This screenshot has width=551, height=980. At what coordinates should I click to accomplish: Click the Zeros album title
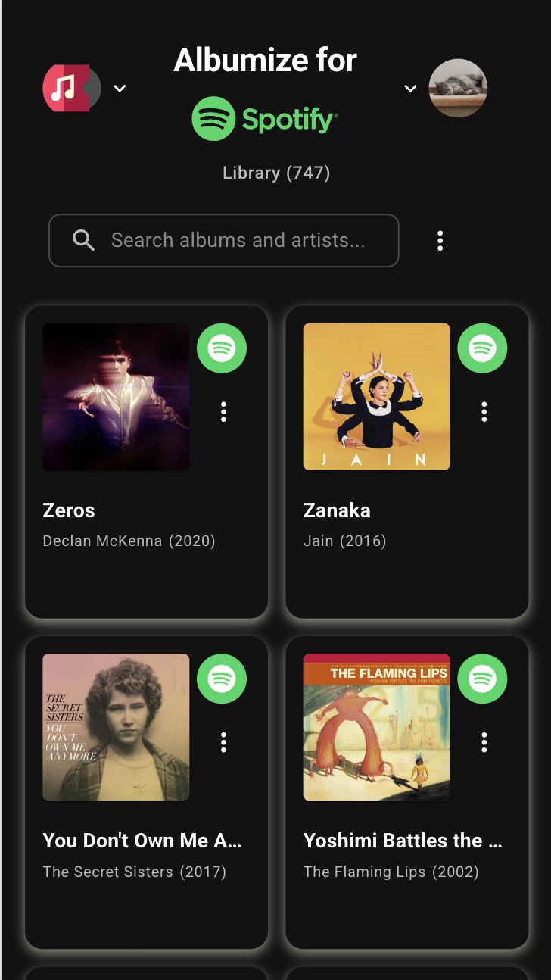click(69, 510)
